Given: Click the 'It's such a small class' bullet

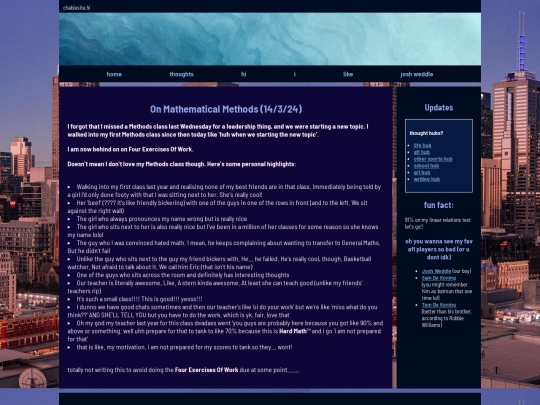Looking at the screenshot, I should pyautogui.click(x=139, y=299).
